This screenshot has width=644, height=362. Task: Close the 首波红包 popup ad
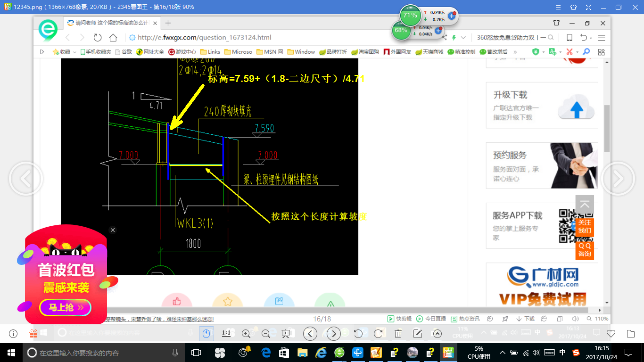(113, 230)
